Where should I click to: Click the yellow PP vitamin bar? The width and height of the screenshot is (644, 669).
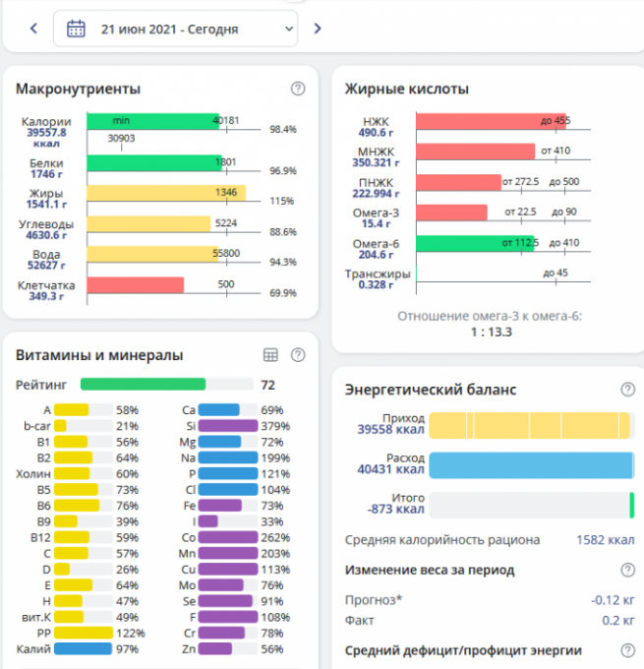click(83, 633)
